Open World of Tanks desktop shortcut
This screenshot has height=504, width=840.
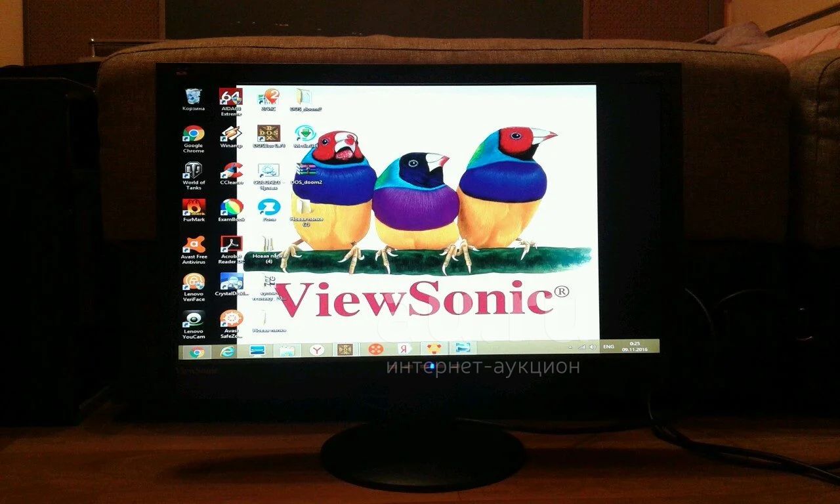point(194,176)
